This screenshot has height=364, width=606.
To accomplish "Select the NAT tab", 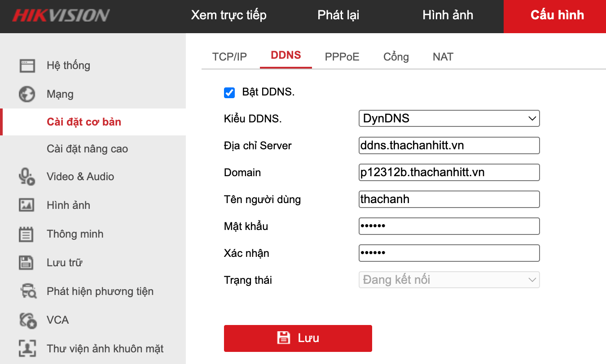I will [443, 57].
